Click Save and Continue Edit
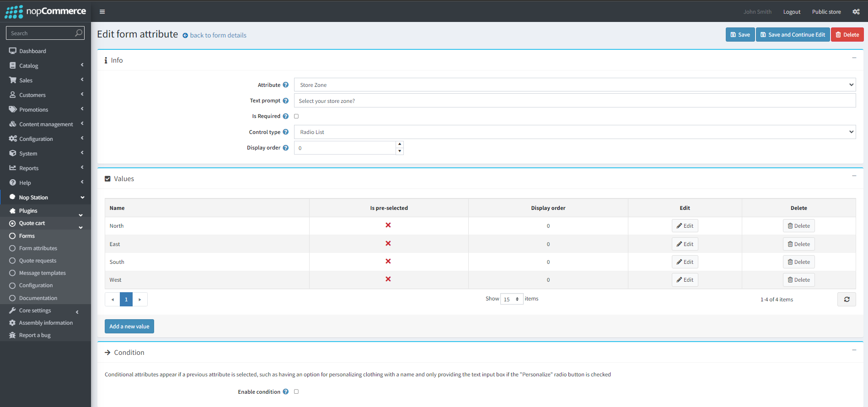This screenshot has width=868, height=407. click(x=793, y=35)
